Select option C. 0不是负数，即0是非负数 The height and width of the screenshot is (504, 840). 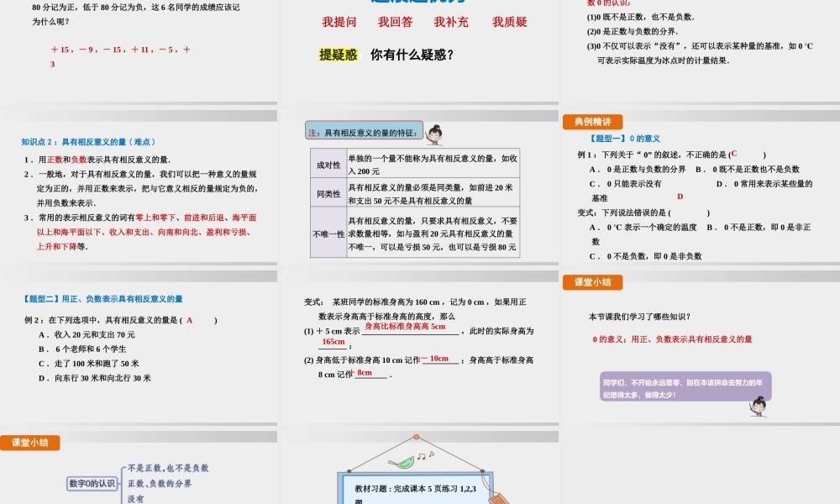click(x=645, y=256)
